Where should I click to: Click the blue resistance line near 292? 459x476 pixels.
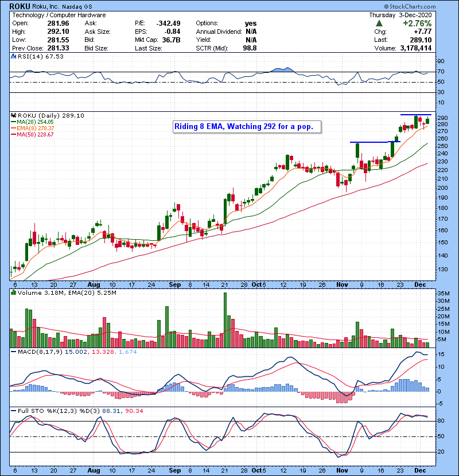416,115
